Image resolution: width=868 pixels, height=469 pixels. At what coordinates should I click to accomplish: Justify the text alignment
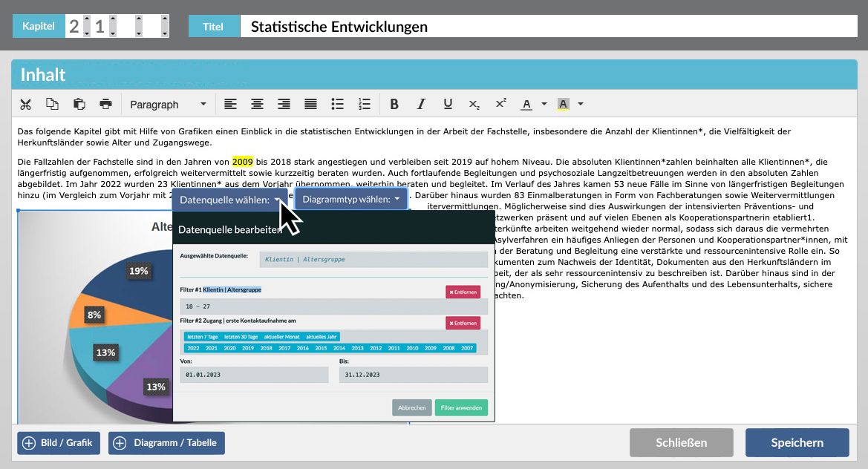[310, 105]
